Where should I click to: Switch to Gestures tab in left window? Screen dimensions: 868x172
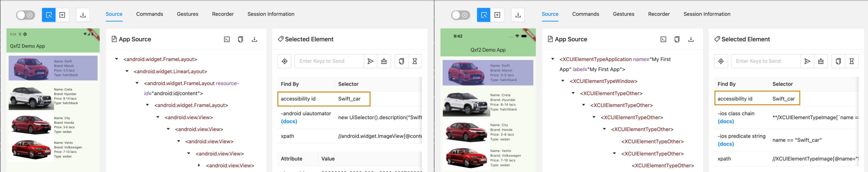(x=188, y=14)
